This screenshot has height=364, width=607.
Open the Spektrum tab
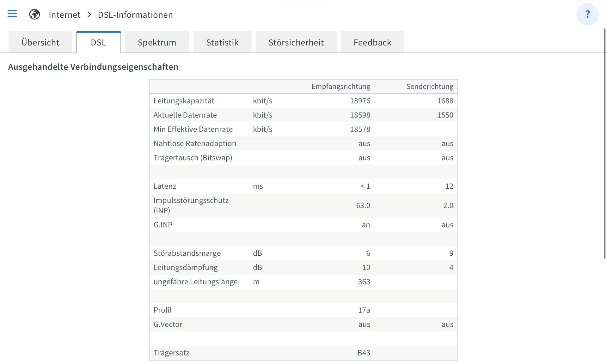coord(157,42)
